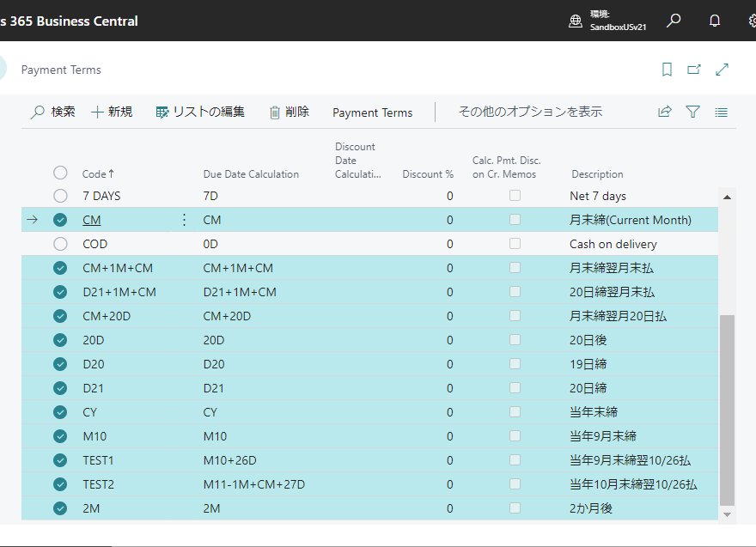Open Calc. Pmt. Disc. on Cr. Memos header
The image size is (756, 547).
coord(506,167)
